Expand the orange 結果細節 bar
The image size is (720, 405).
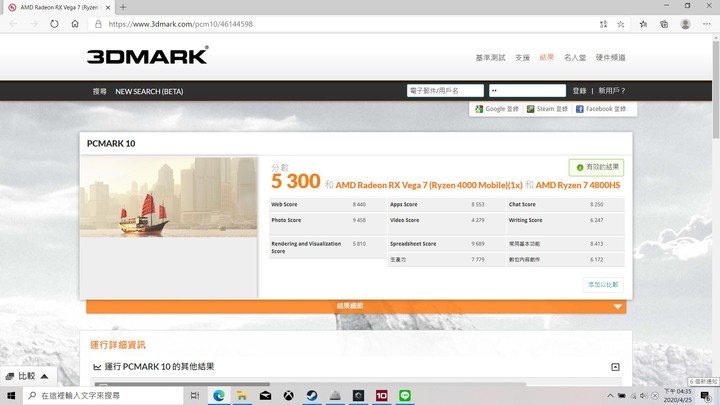click(356, 306)
